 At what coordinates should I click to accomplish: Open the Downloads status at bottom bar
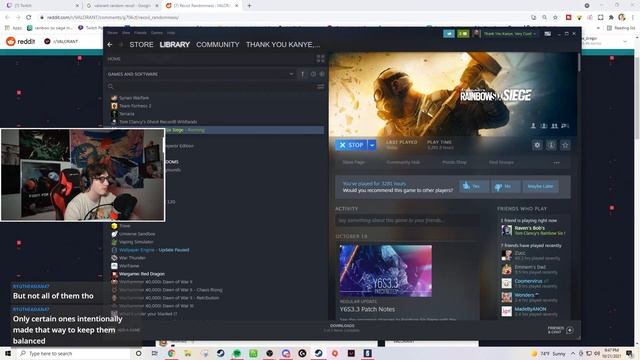tap(342, 328)
